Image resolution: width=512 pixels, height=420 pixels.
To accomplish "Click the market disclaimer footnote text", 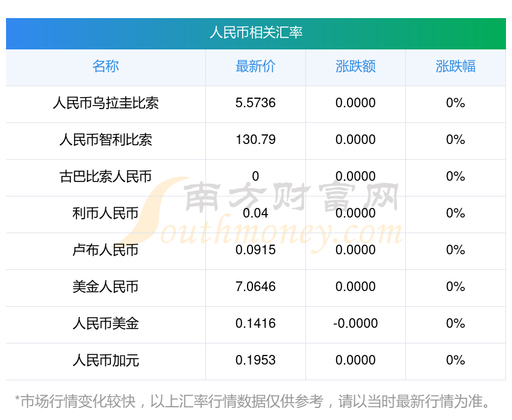I will (255, 401).
